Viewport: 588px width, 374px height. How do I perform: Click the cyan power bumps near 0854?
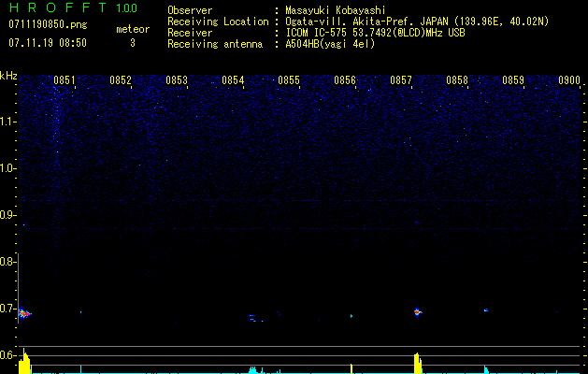(x=256, y=370)
